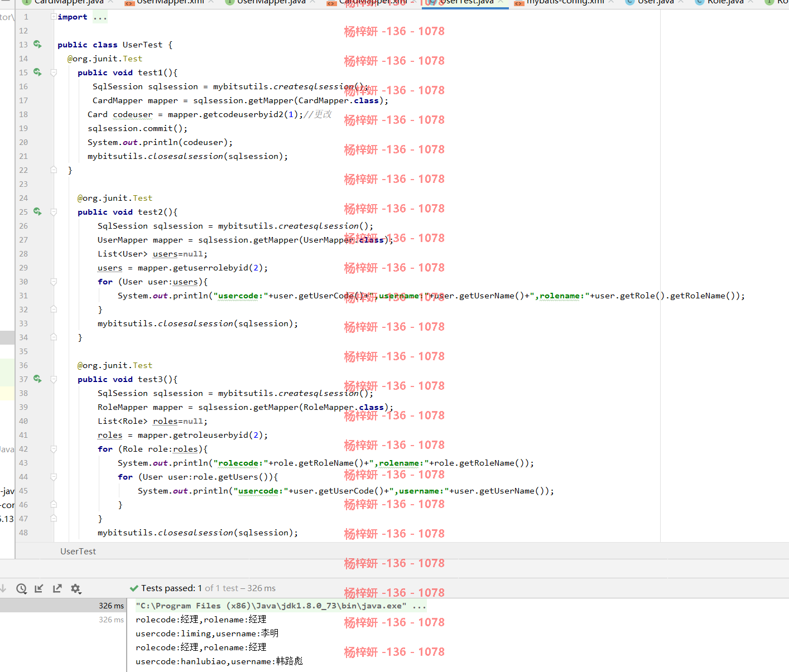This screenshot has height=672, width=789.
Task: Run the UserTest class from gutter icon
Action: click(x=37, y=44)
